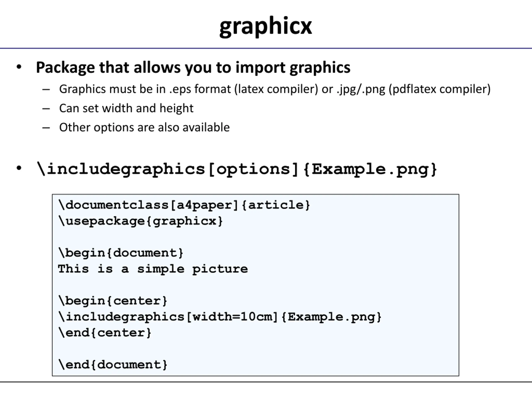Click the \end{document} line
This screenshot has width=532, height=399.
pyautogui.click(x=113, y=365)
